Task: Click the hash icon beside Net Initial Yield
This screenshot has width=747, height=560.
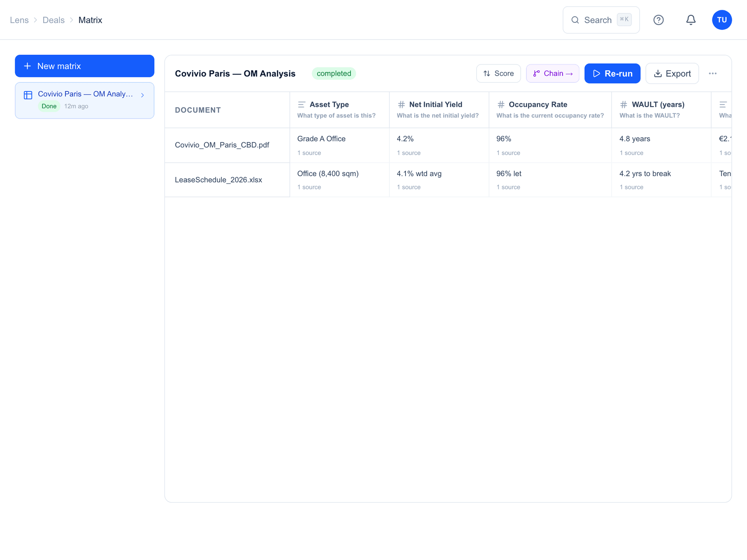Action: [401, 105]
